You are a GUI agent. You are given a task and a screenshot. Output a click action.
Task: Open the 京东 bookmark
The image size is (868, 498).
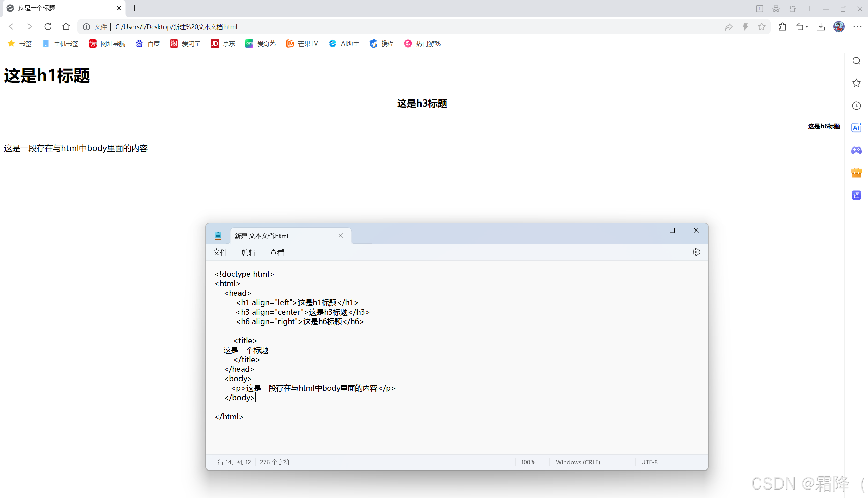(223, 43)
